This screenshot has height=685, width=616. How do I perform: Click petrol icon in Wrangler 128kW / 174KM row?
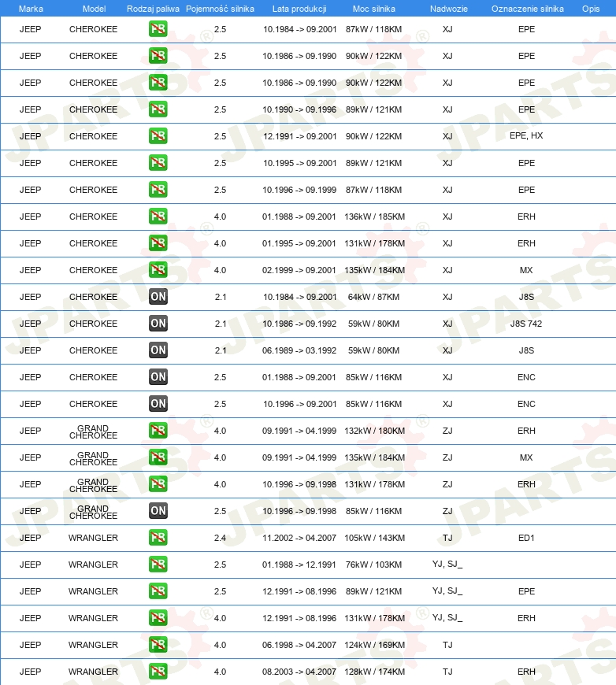158,671
